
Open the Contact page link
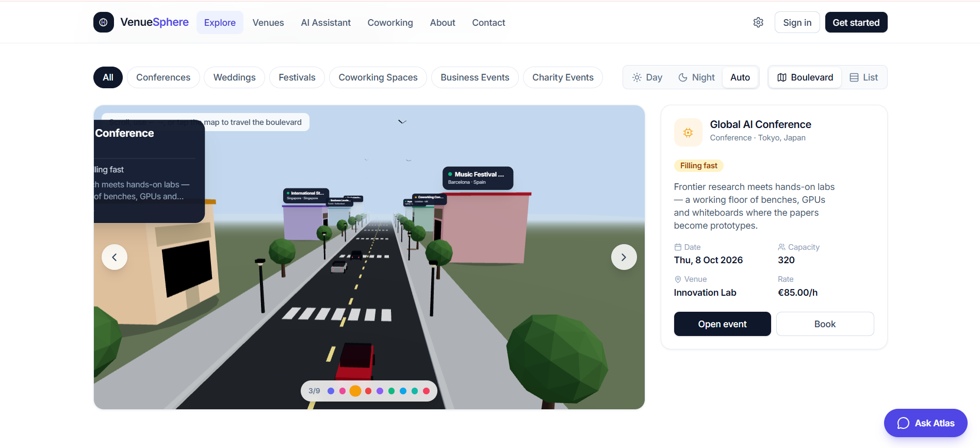point(488,23)
